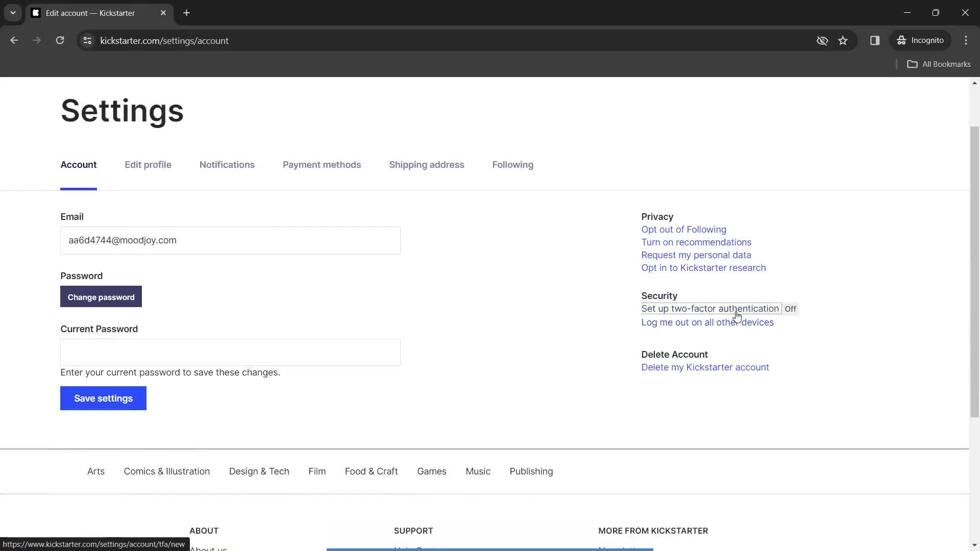Click the Security section heading
Viewport: 980px width, 551px height.
(x=659, y=296)
